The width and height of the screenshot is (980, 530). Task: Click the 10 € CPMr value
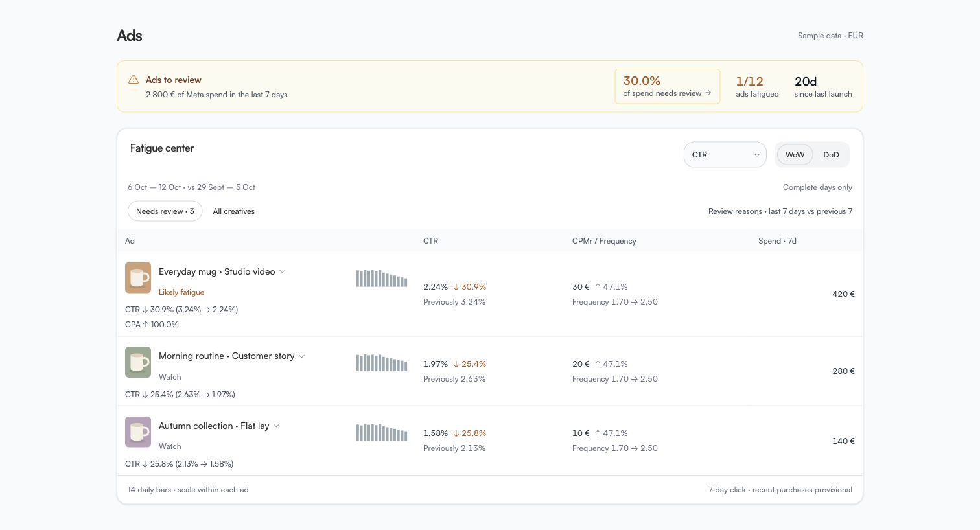(x=581, y=433)
